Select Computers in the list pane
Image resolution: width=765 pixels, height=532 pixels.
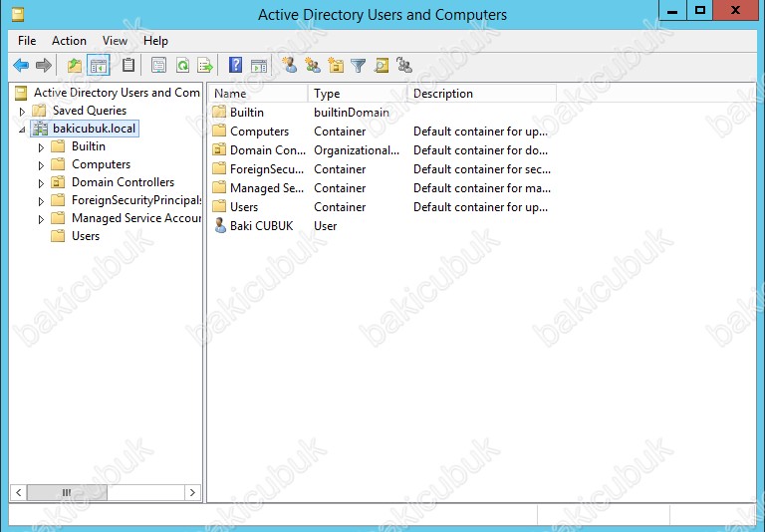click(260, 132)
